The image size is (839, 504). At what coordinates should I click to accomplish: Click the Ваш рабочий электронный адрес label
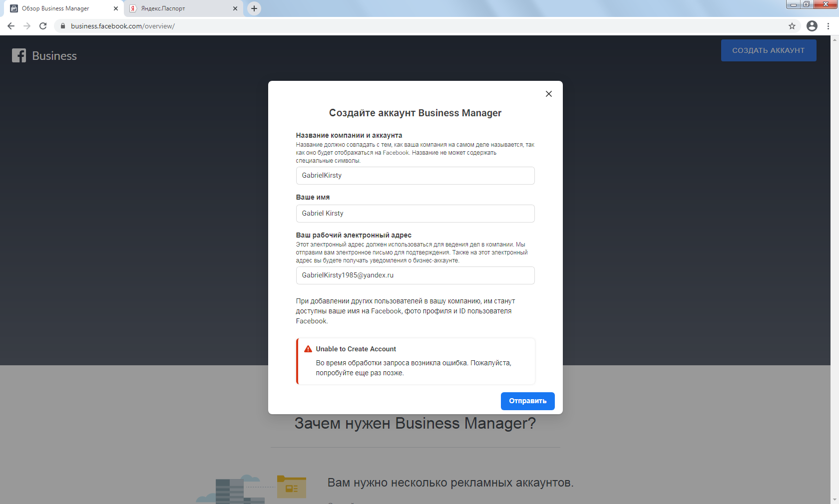(x=354, y=235)
